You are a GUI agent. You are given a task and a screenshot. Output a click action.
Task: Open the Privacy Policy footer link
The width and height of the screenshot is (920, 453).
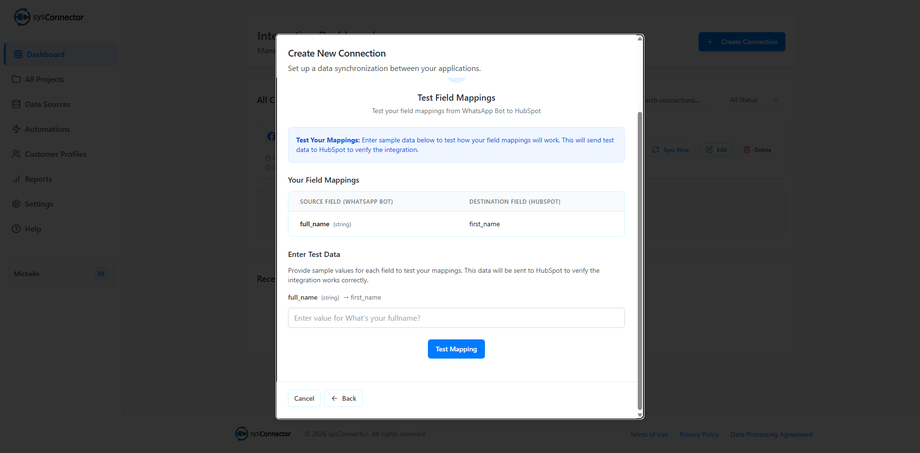pyautogui.click(x=699, y=434)
